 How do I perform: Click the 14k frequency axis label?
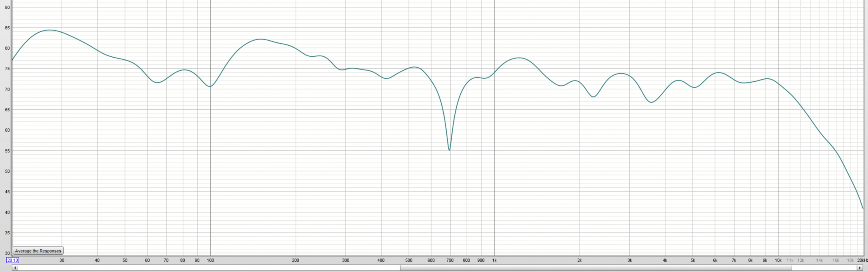(819, 260)
